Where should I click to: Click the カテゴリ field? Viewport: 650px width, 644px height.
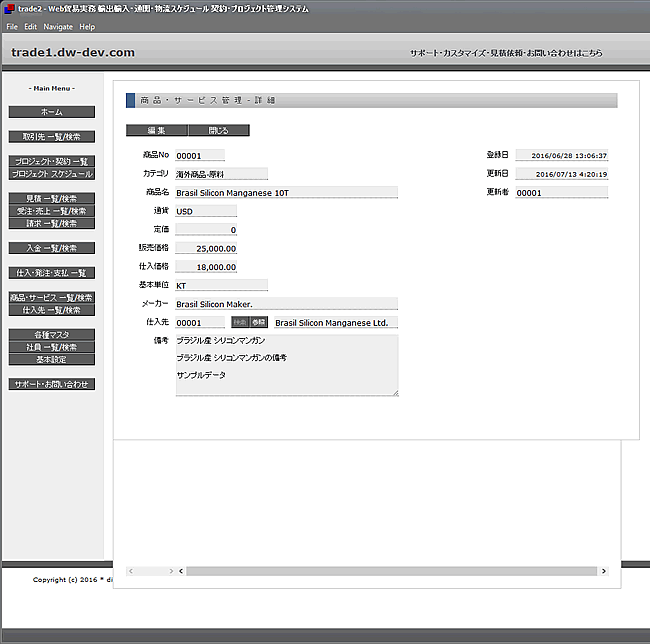click(221, 174)
